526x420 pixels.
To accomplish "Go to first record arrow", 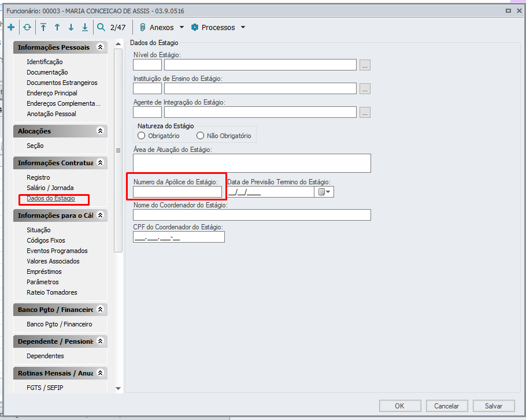I will 43,27.
